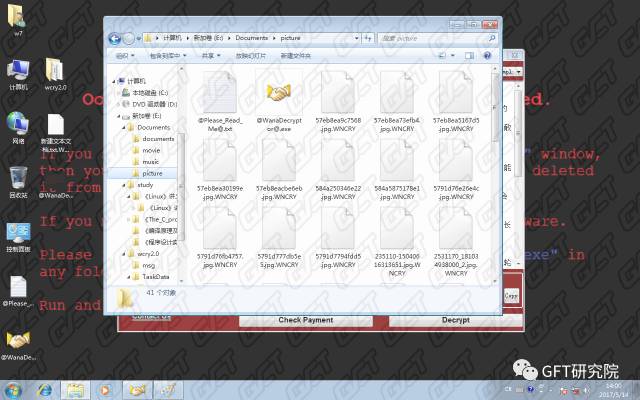Open the 组织 (Organize) toolbar menu

click(x=129, y=56)
